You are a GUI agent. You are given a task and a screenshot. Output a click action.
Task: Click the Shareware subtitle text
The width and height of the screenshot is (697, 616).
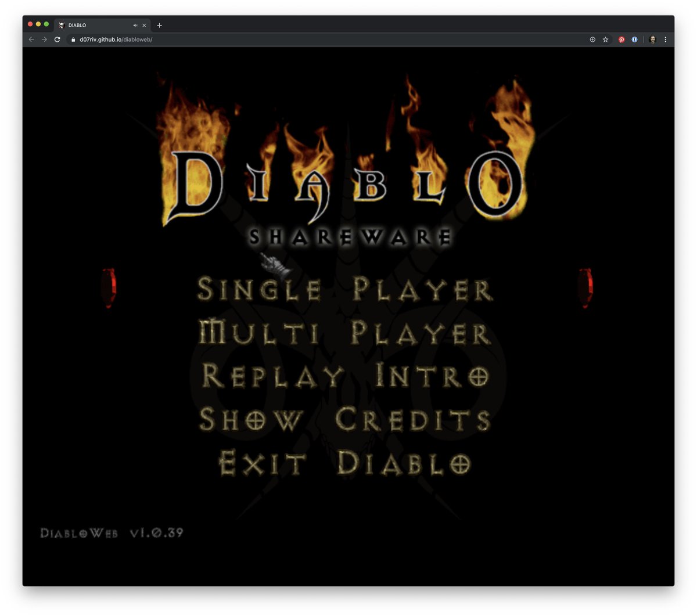tap(350, 237)
